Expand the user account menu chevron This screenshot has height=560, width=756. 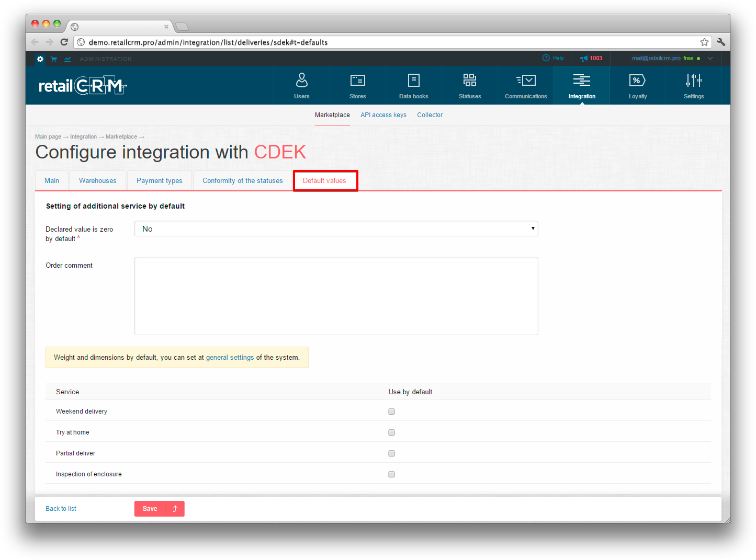[x=710, y=59]
